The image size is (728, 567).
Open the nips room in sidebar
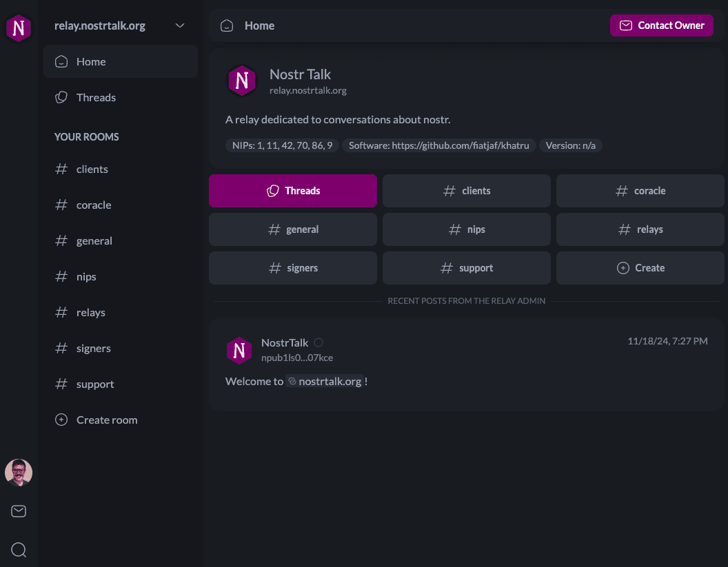tap(120, 276)
